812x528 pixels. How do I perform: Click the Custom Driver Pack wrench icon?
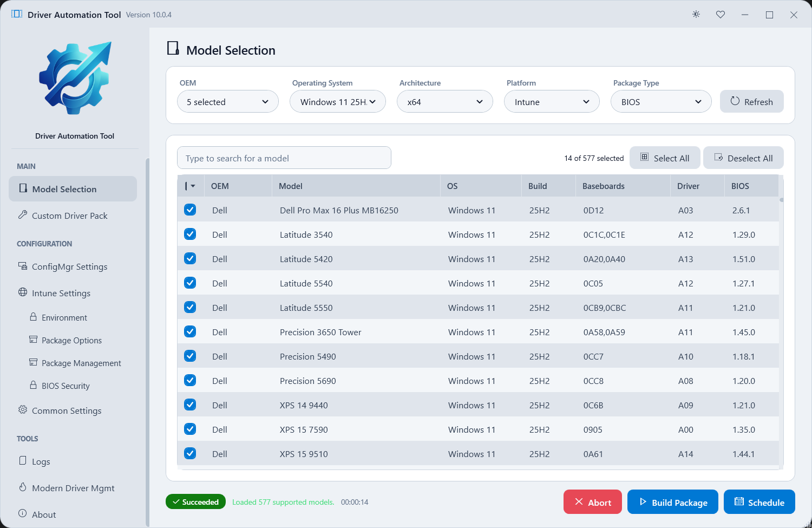click(23, 215)
